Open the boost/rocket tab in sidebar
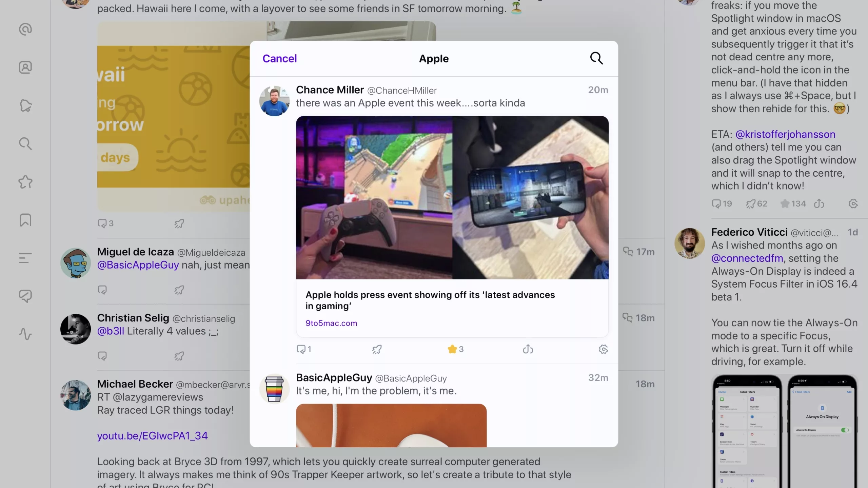This screenshot has height=488, width=868. click(25, 106)
